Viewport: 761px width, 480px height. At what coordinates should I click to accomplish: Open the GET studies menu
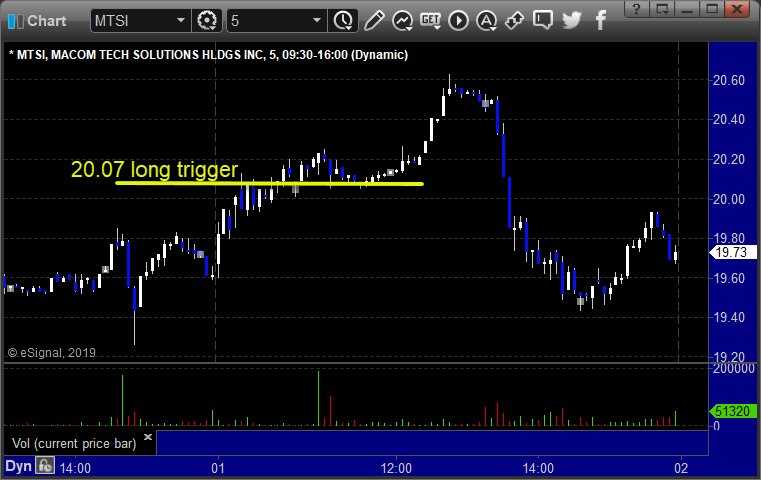(430, 20)
